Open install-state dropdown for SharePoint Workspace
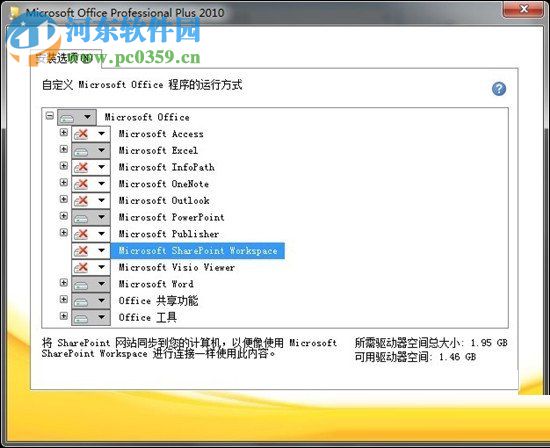 [x=91, y=250]
